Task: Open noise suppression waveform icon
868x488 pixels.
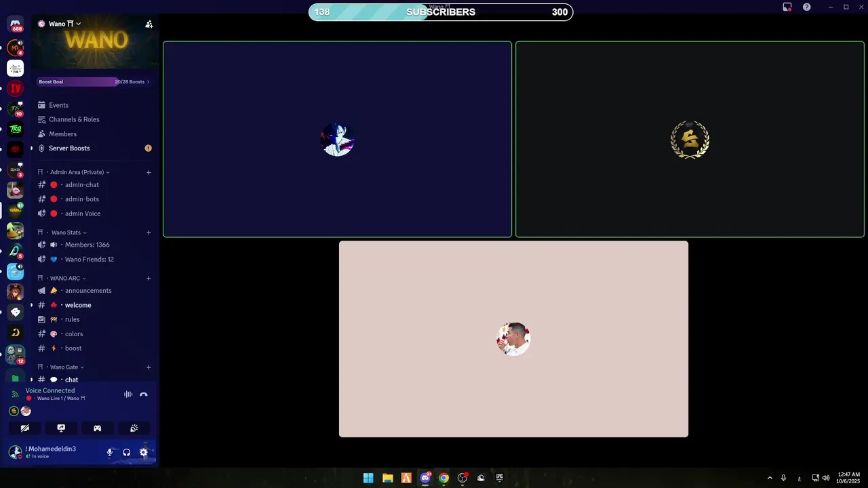Action: click(x=128, y=394)
